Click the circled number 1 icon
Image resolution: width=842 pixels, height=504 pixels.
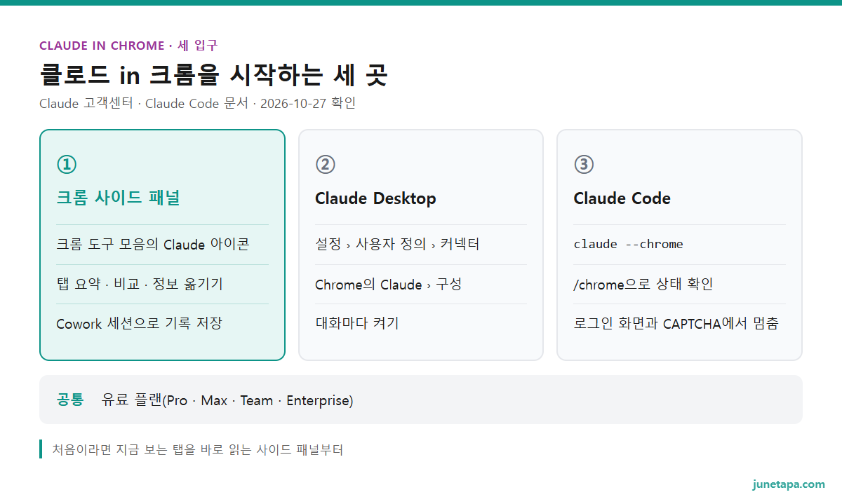tap(66, 164)
